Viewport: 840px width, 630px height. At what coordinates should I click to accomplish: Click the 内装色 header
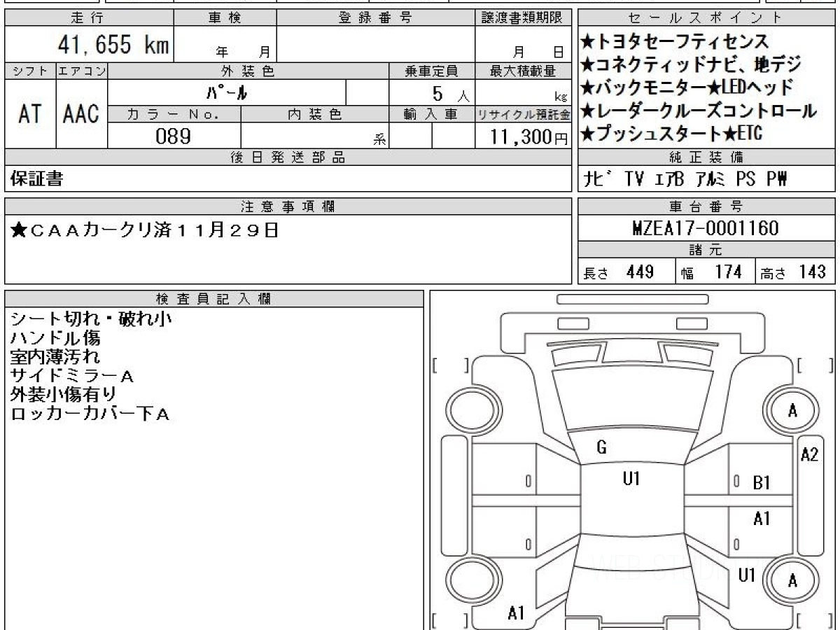click(314, 114)
